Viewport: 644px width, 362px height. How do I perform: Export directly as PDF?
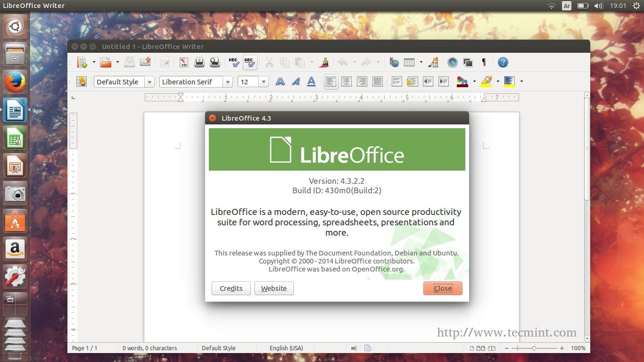(x=184, y=62)
